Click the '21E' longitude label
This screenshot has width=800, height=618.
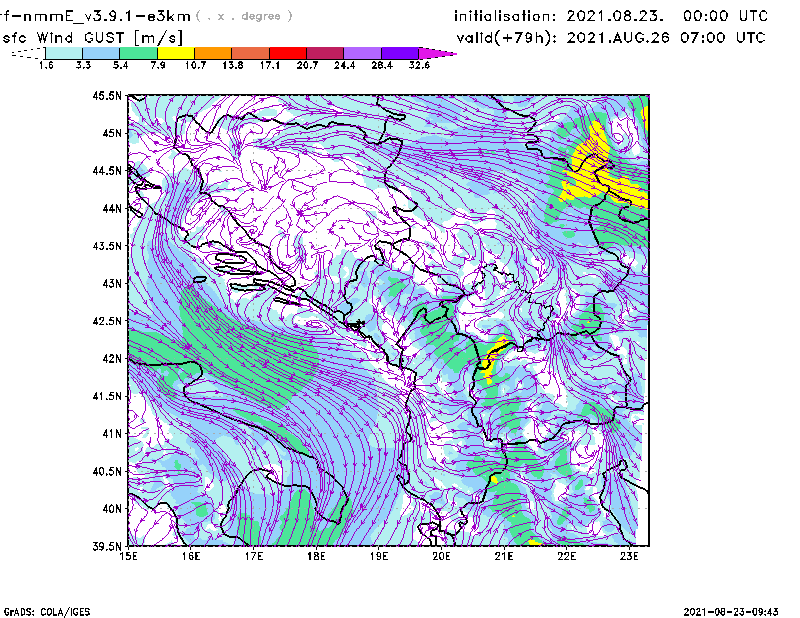pyautogui.click(x=504, y=556)
